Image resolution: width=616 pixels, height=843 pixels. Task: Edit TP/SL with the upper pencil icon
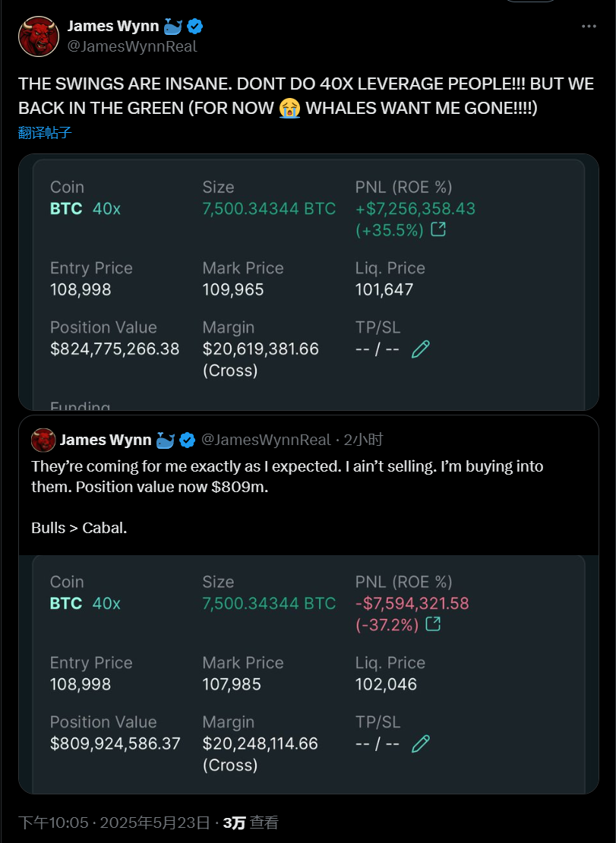[420, 349]
